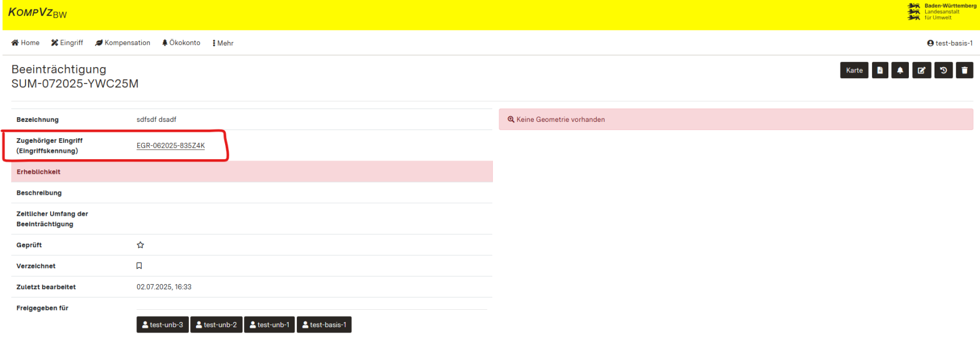
Task: Click the KompVz BW logo
Action: (37, 13)
